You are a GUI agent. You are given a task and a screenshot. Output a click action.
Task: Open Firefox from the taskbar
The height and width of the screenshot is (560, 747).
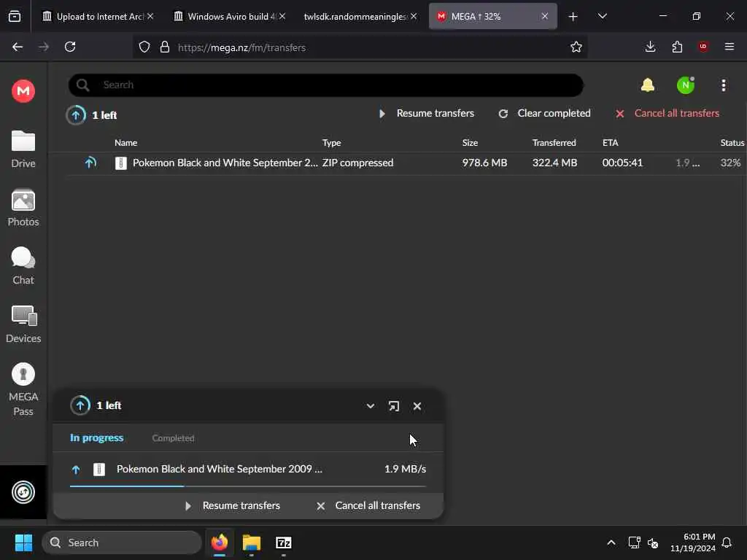click(220, 542)
